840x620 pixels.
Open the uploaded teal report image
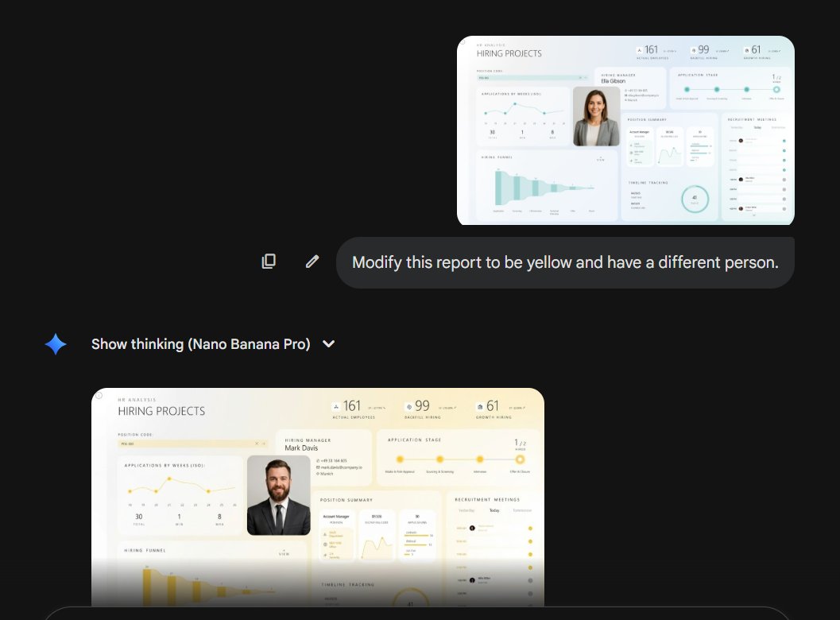[x=625, y=130]
